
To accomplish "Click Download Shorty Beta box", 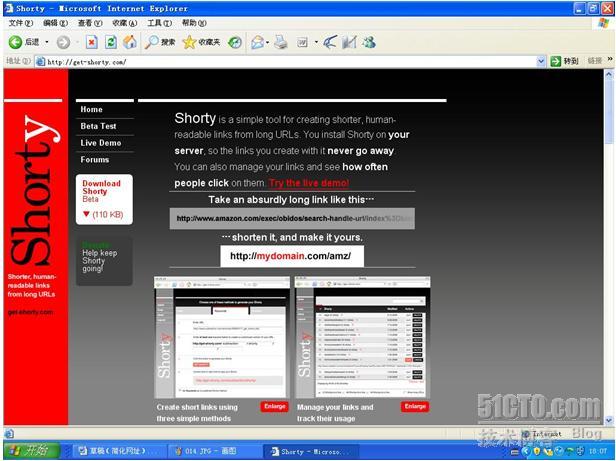I will (x=104, y=199).
